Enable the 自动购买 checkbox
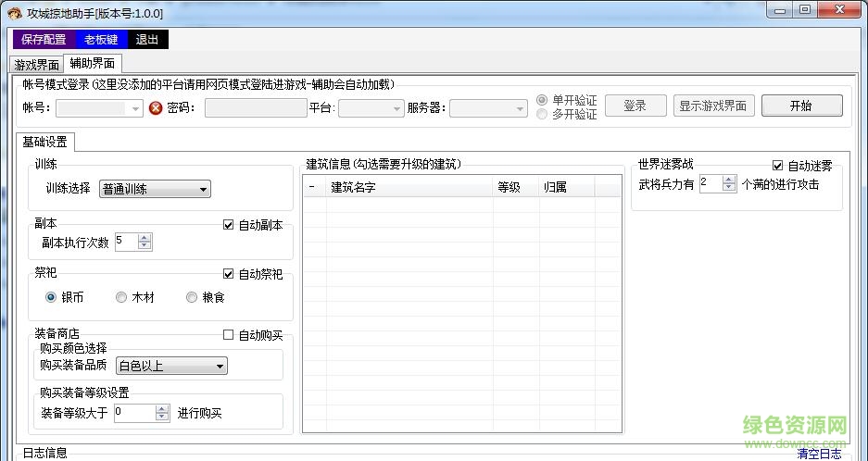868x461 pixels. [x=229, y=335]
